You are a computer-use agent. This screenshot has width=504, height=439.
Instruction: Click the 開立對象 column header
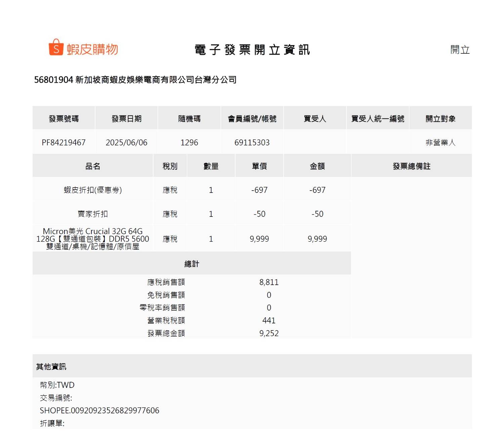coord(440,119)
